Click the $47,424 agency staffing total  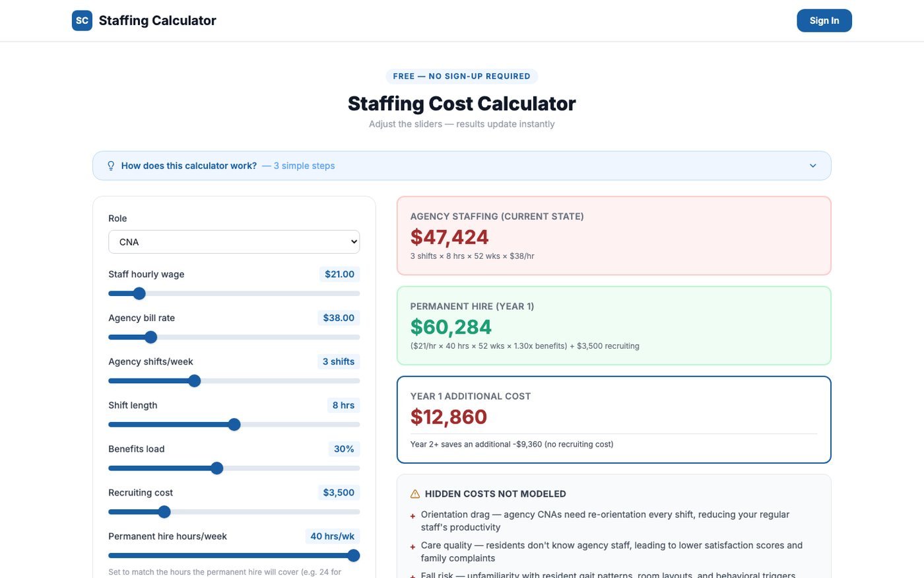(449, 237)
